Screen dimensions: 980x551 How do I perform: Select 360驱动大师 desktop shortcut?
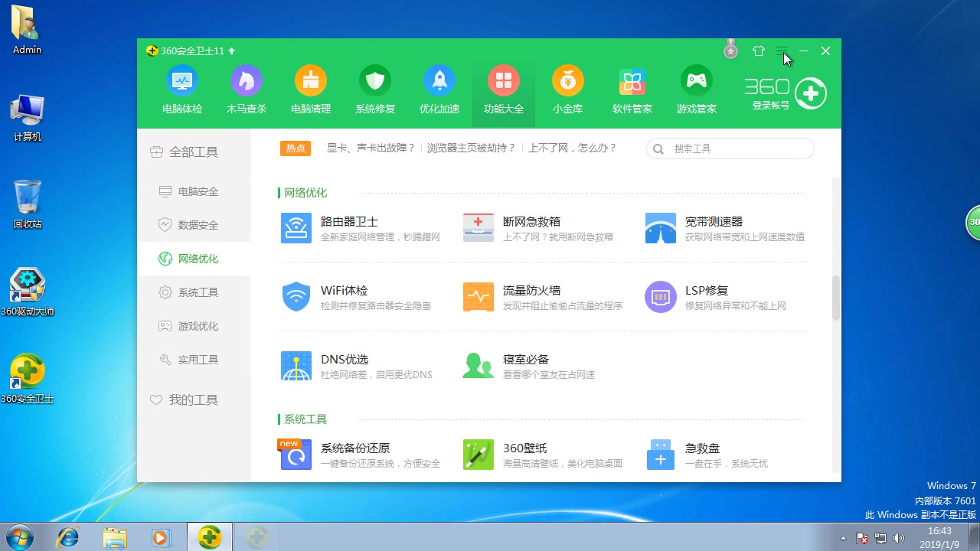(28, 292)
